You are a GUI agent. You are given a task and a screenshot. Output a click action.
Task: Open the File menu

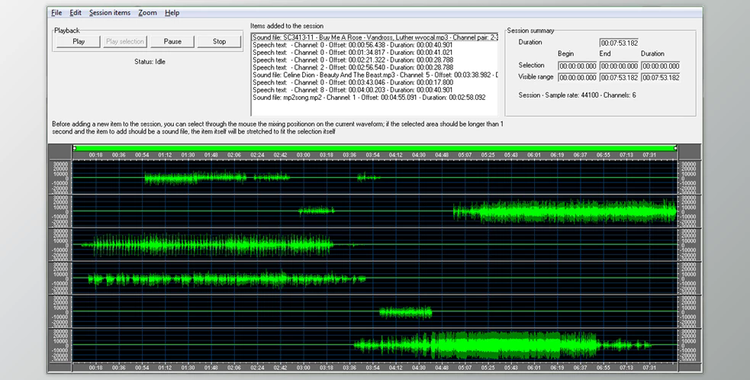[x=56, y=13]
